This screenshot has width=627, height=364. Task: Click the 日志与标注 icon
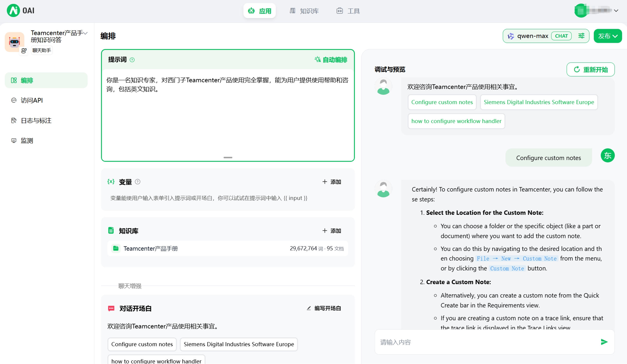pos(14,120)
